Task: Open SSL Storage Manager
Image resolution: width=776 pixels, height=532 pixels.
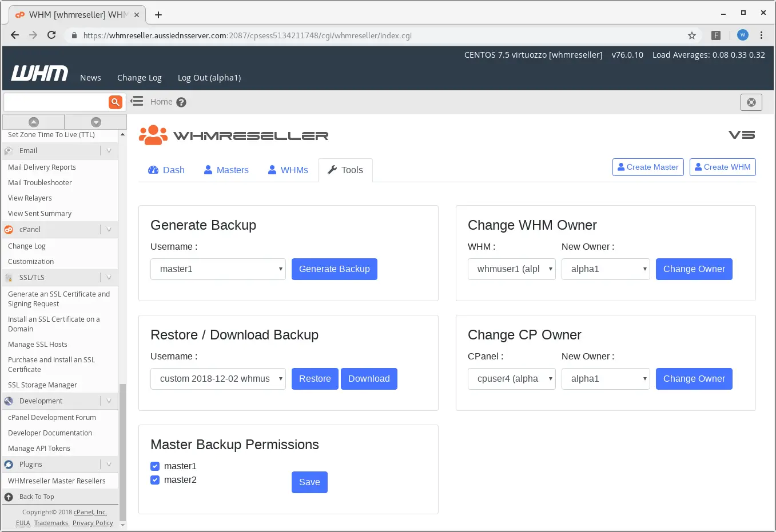Action: 42,385
